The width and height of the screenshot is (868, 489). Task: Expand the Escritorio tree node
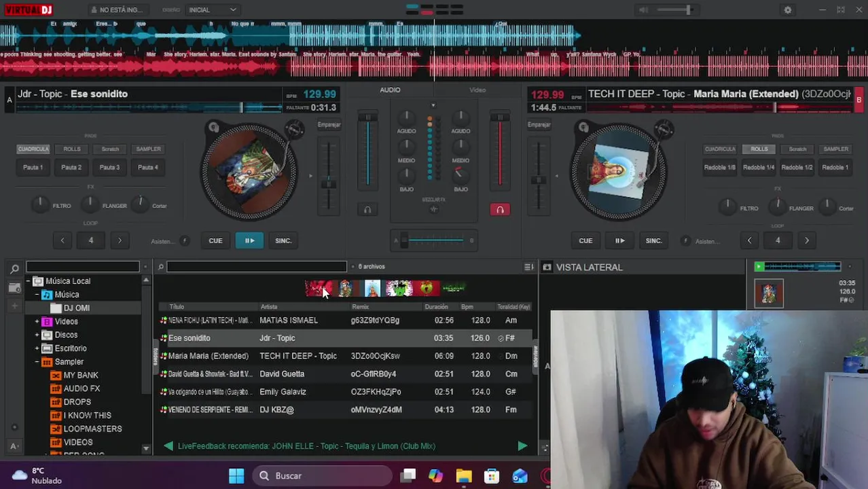tap(37, 348)
